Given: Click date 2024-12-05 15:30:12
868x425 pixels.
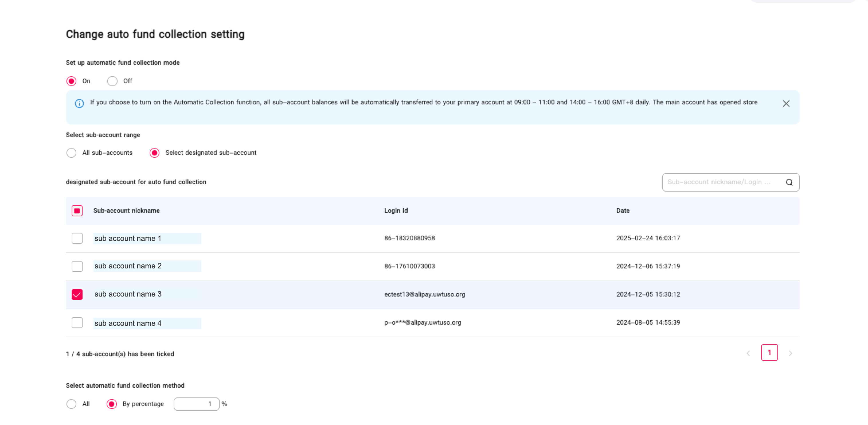Looking at the screenshot, I should 648,294.
